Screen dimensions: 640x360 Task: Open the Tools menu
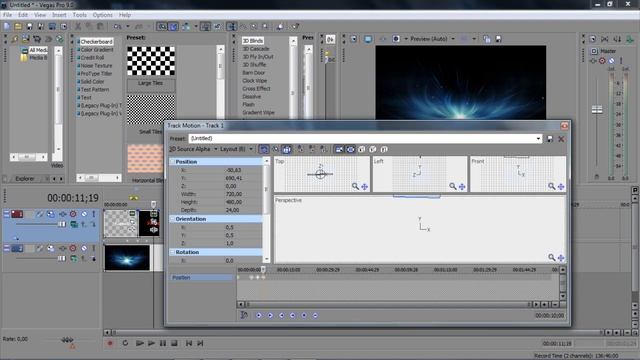pos(80,15)
